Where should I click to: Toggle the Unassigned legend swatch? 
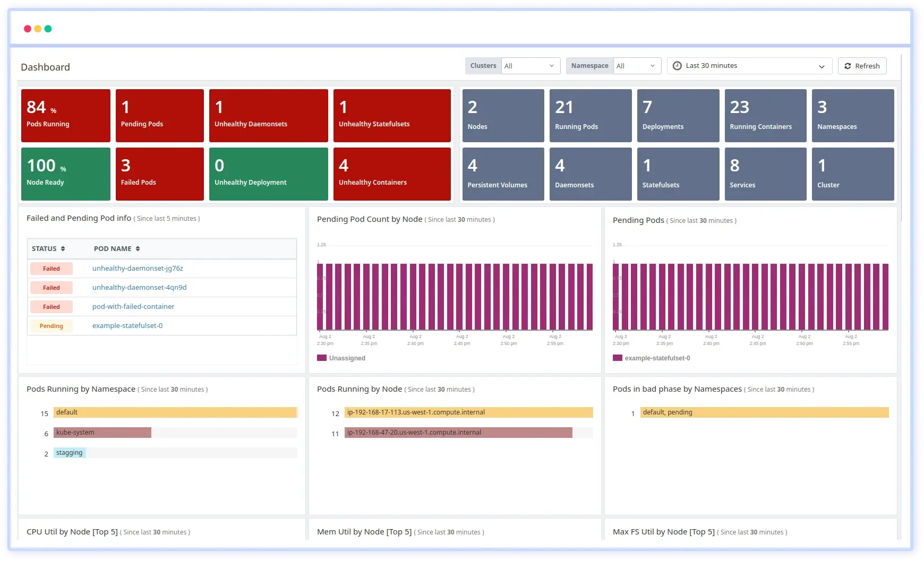click(x=322, y=358)
